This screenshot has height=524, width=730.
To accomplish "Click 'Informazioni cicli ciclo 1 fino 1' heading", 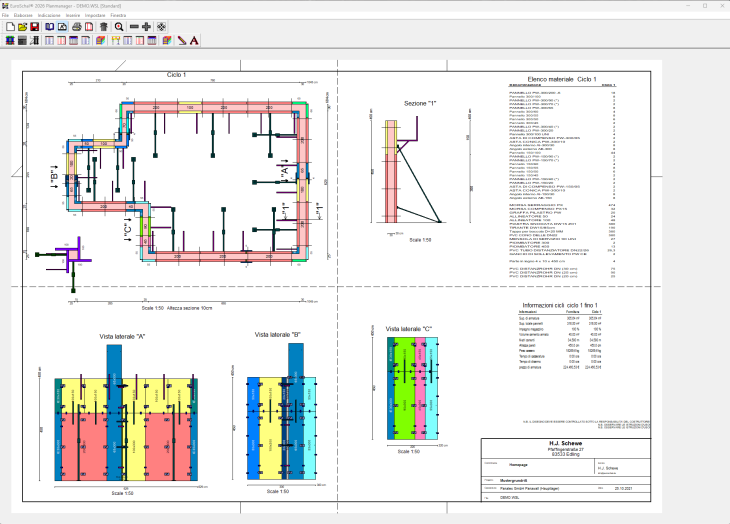I will coord(560,305).
